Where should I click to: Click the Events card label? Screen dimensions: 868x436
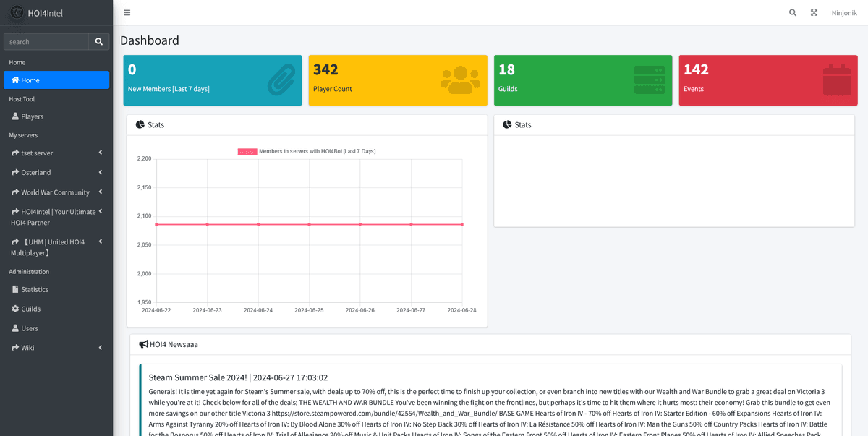(x=694, y=89)
